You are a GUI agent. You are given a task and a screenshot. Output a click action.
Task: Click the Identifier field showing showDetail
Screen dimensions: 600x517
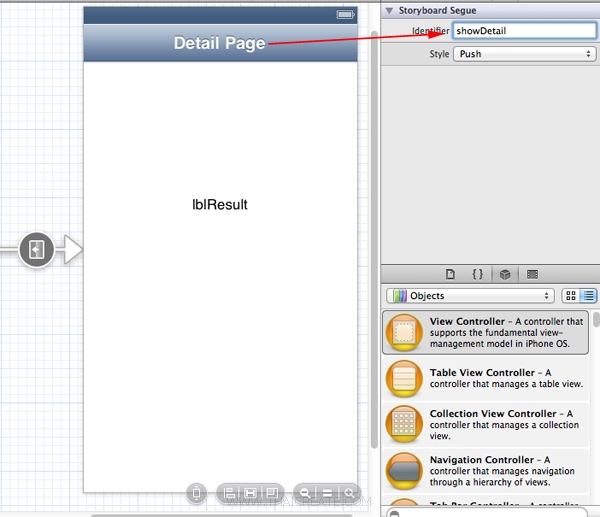coord(524,31)
